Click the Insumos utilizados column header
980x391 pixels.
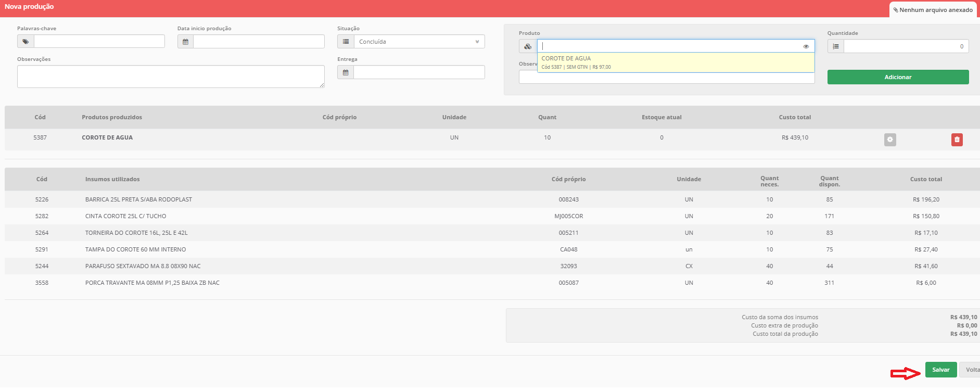click(x=112, y=179)
